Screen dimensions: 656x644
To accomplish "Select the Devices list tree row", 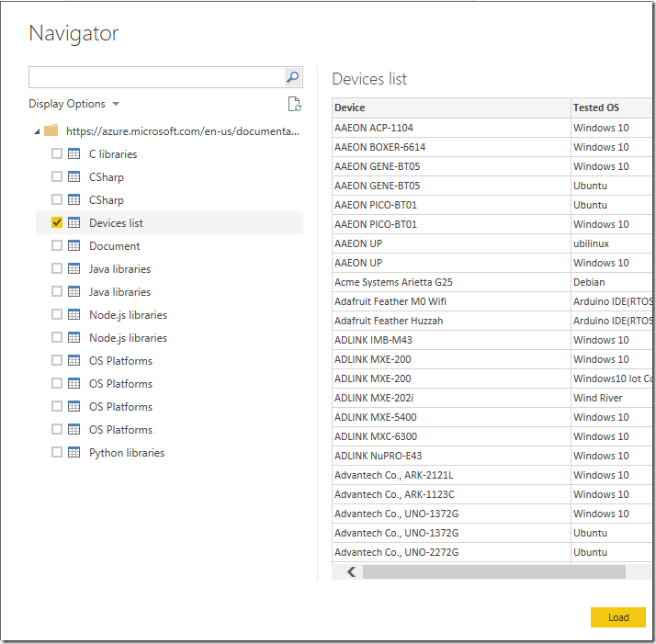I will click(169, 222).
